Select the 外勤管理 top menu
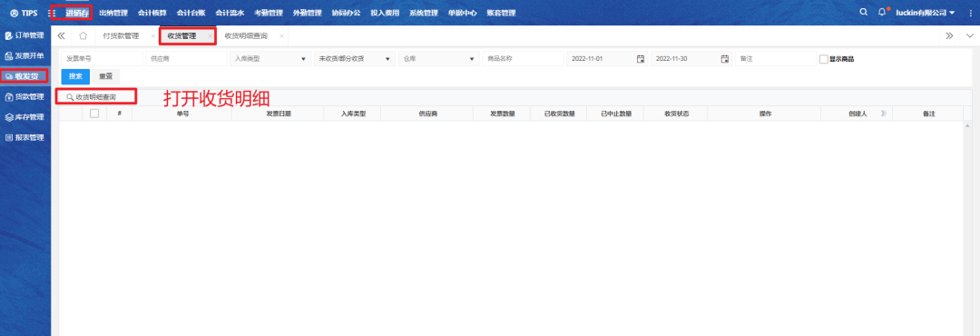Viewport: 980px width, 336px height. pyautogui.click(x=307, y=13)
